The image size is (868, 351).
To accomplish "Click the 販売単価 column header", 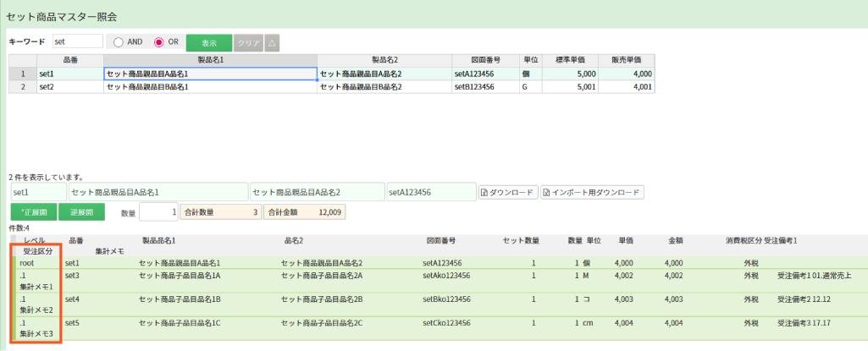I will tap(625, 61).
